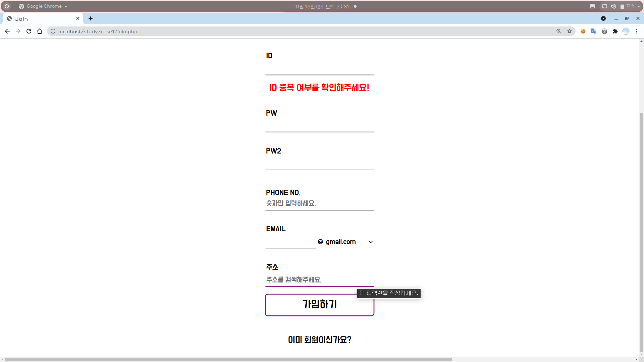Click the 주소 address search field
The height and width of the screenshot is (362, 644).
319,280
